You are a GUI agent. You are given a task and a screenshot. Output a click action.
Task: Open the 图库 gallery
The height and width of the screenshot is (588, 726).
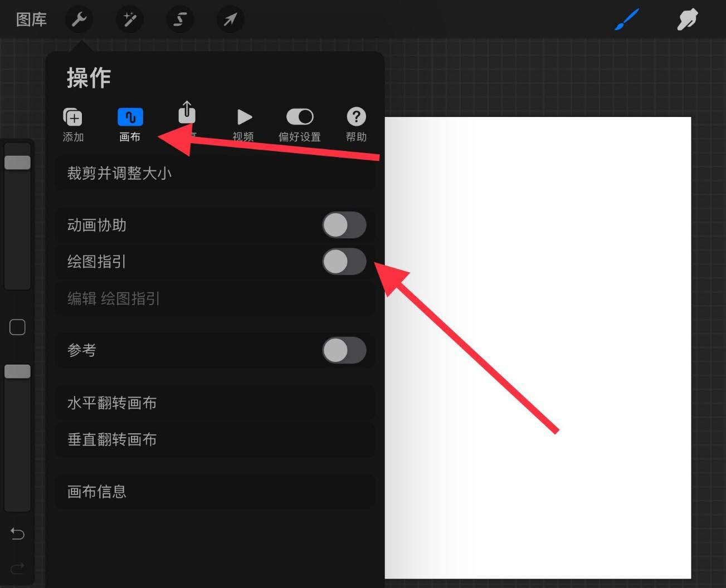[x=31, y=20]
